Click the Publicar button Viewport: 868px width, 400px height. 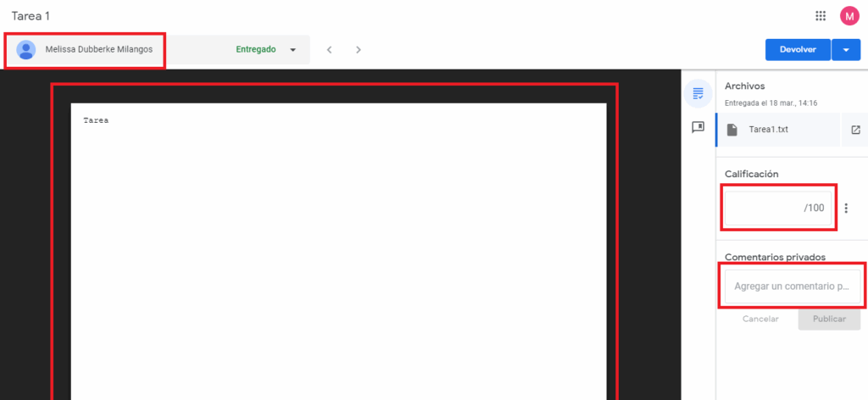click(829, 319)
